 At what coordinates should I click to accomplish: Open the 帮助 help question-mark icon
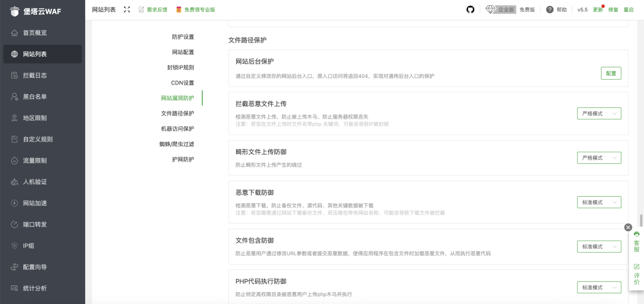coord(550,10)
